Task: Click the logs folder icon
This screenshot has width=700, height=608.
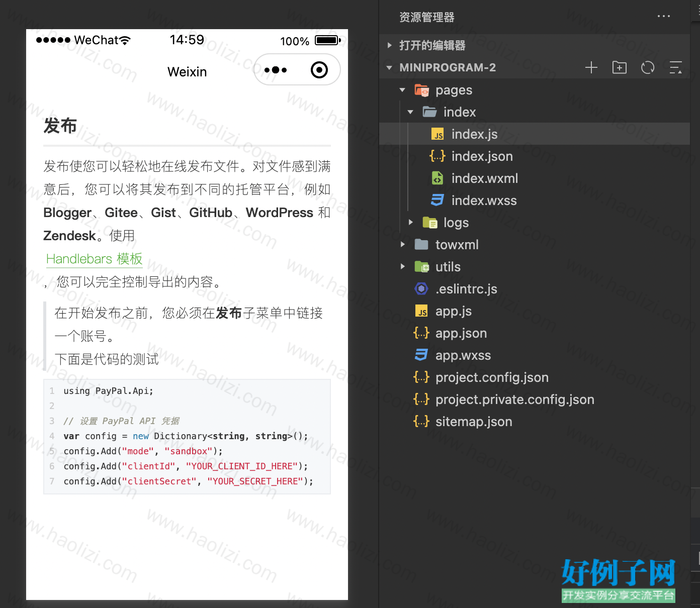Action: point(429,223)
